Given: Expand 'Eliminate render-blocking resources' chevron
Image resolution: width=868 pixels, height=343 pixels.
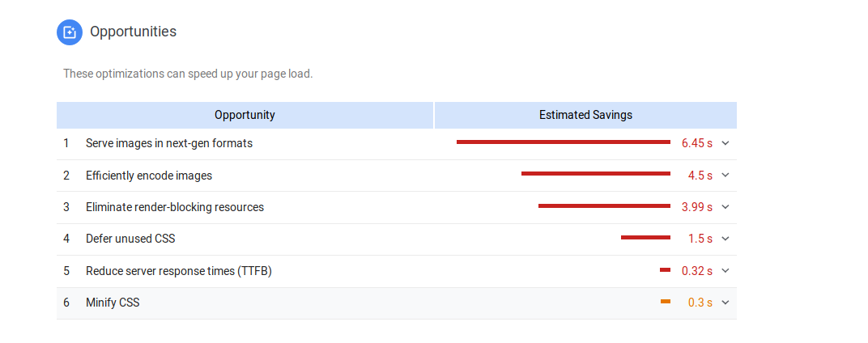Looking at the screenshot, I should 725,207.
